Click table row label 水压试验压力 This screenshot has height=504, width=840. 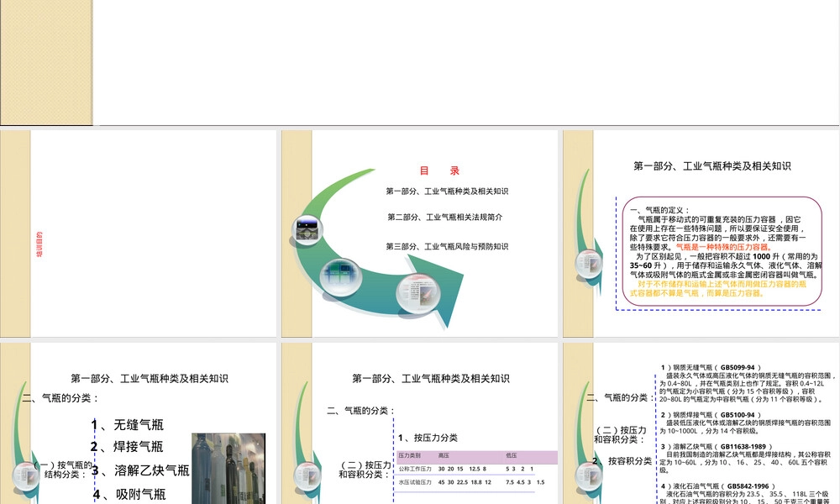[x=415, y=482]
